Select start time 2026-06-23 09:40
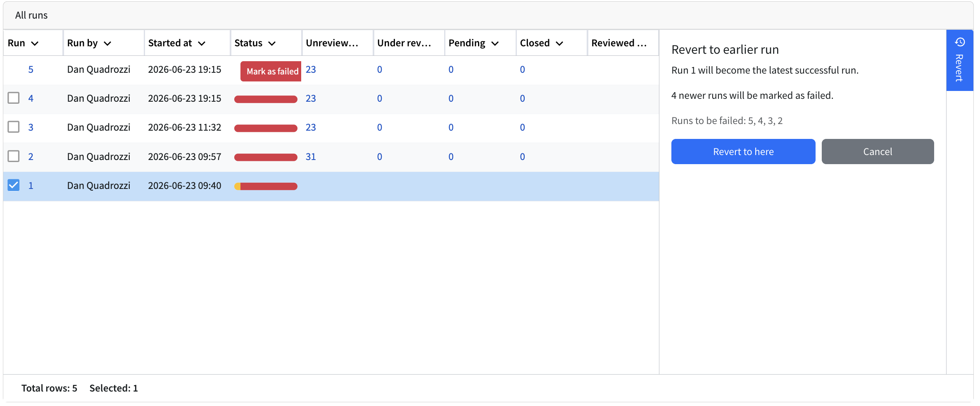980x406 pixels. 185,186
